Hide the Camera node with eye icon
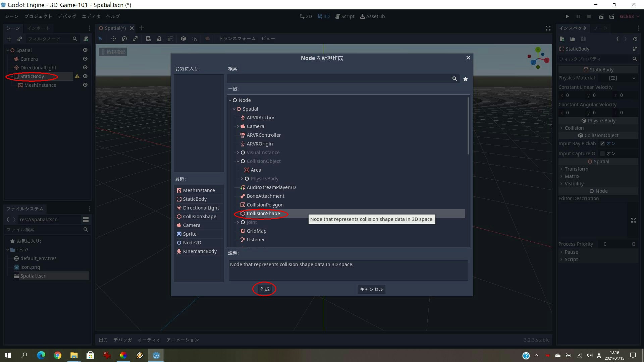The image size is (644, 362). tap(85, 59)
